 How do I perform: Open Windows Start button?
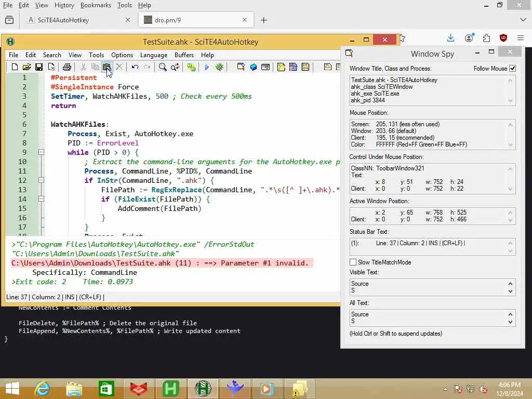12,389
